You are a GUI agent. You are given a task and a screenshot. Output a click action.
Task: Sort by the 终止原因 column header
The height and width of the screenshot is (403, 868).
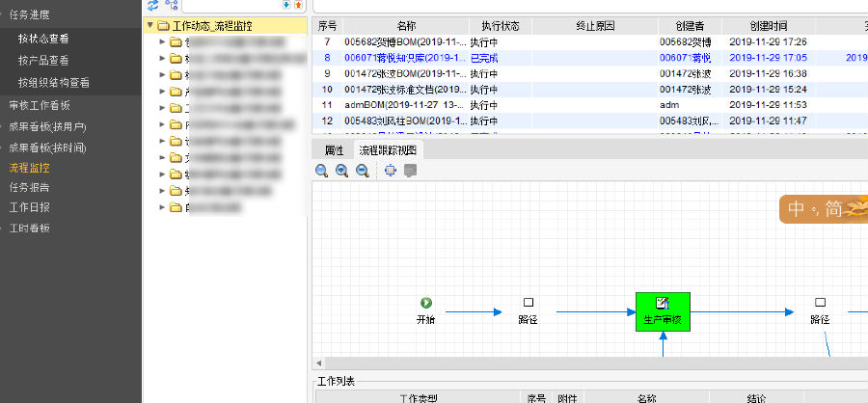tap(595, 26)
